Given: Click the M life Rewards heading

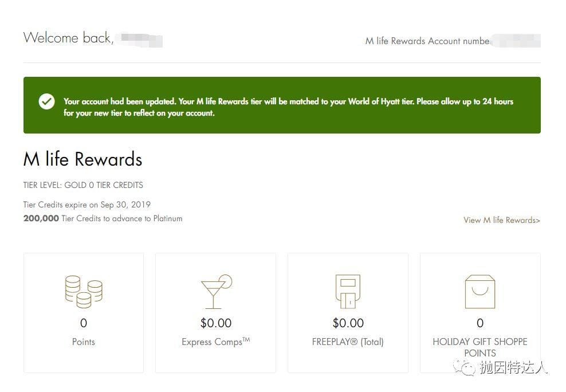Looking at the screenshot, I should pyautogui.click(x=82, y=159).
